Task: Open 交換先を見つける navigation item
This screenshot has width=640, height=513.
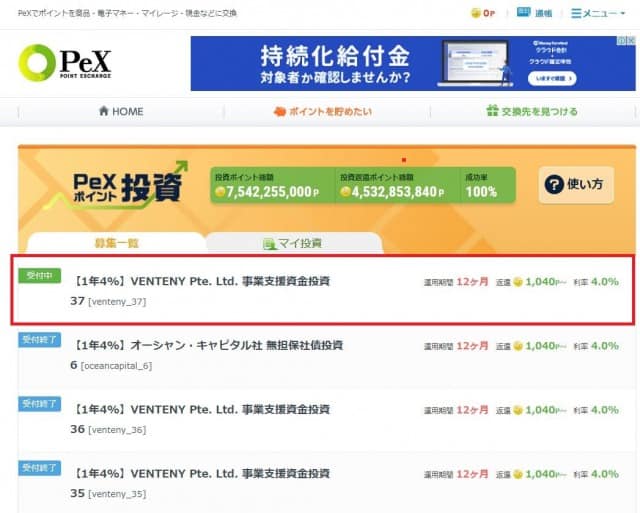Action: (532, 111)
